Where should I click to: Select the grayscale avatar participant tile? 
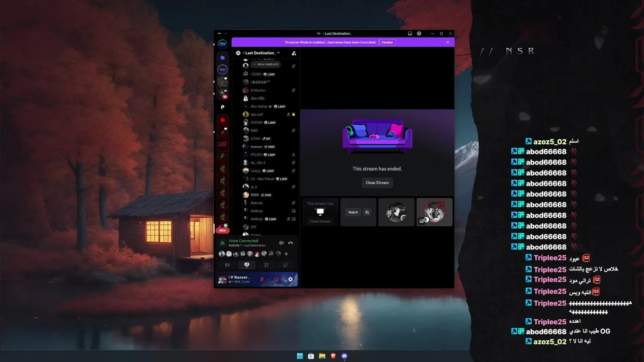click(x=396, y=212)
